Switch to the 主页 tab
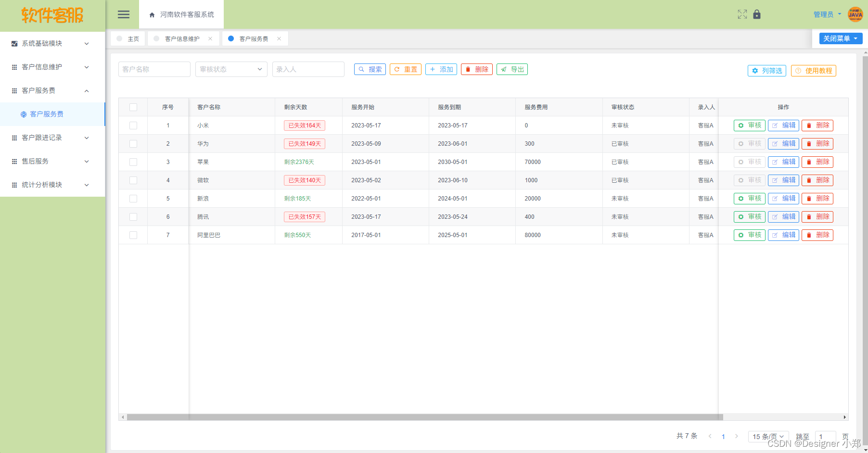The image size is (868, 453). 128,38
